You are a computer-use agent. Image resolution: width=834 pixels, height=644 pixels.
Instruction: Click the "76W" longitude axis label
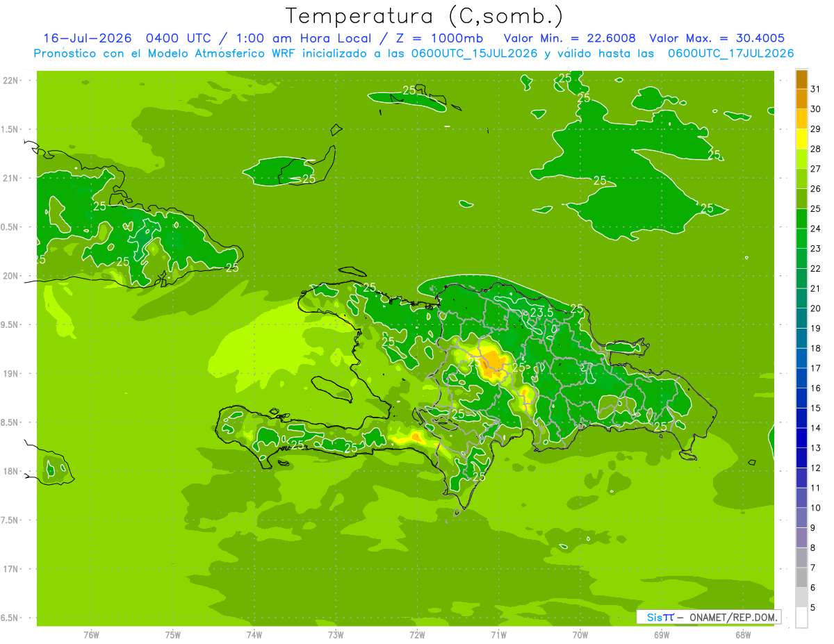(91, 635)
